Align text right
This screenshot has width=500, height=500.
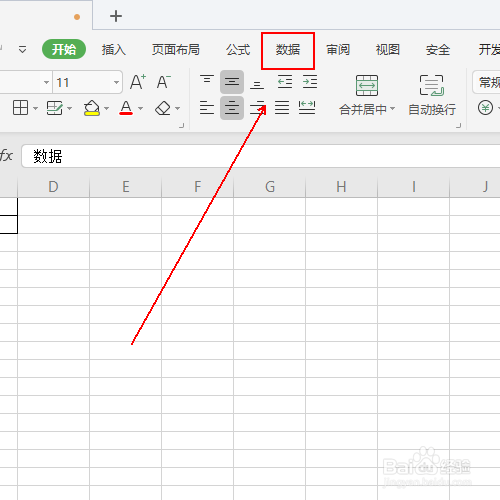pyautogui.click(x=257, y=108)
